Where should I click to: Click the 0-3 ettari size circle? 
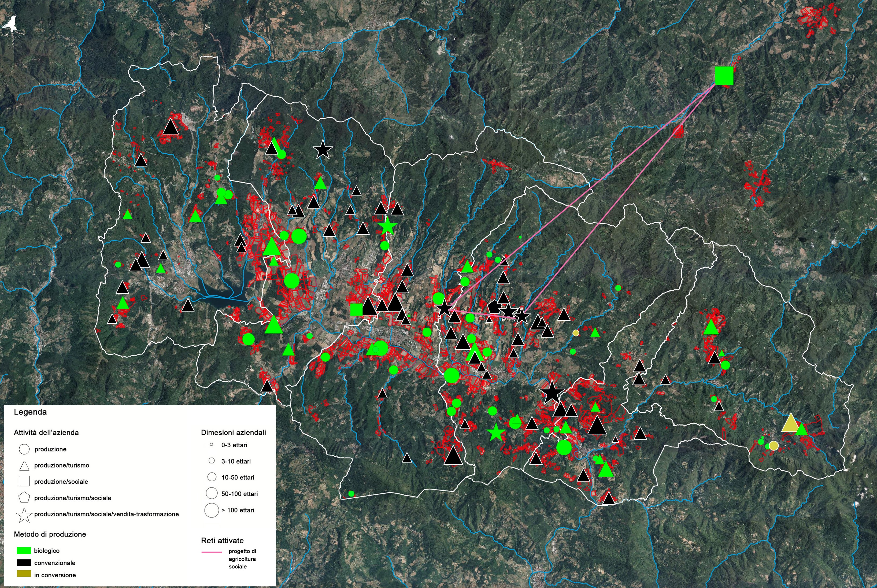[x=212, y=444]
